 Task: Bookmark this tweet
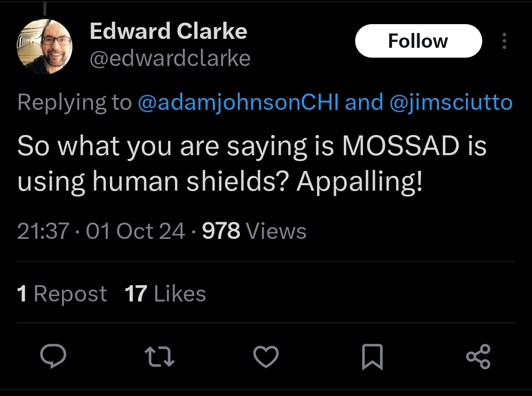(372, 356)
